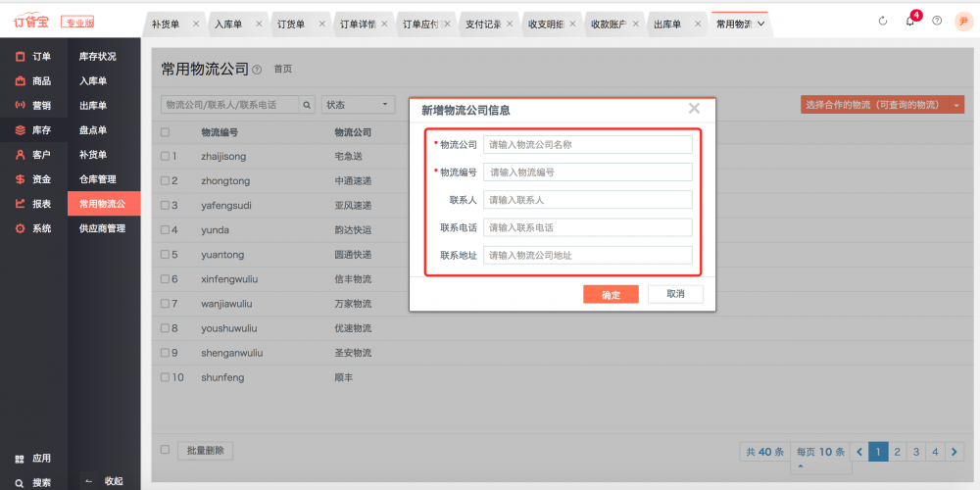Open the 营销 sidebar section
980x490 pixels.
[x=33, y=106]
